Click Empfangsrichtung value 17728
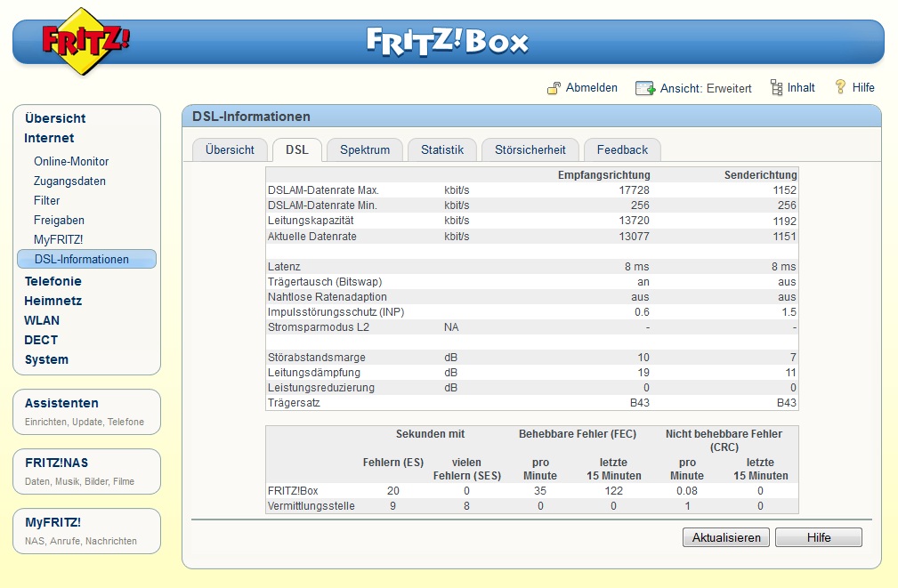The height and width of the screenshot is (588, 898). tap(634, 190)
